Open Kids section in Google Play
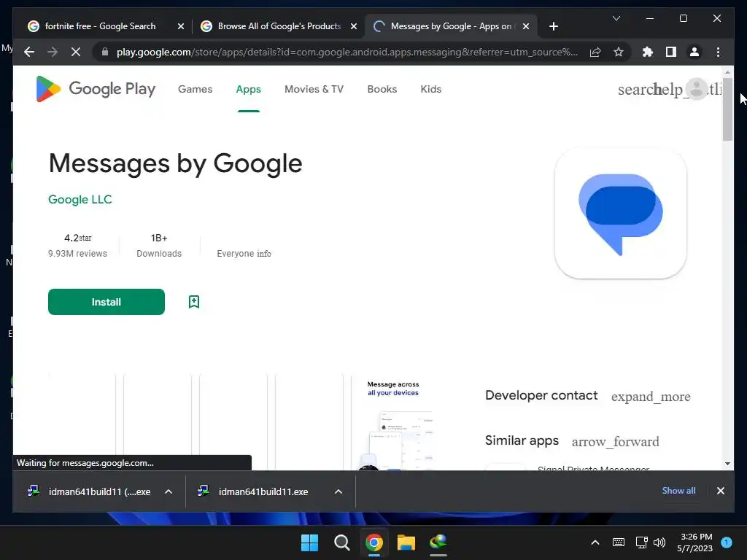Screen dimensions: 747x560 pyautogui.click(x=431, y=89)
